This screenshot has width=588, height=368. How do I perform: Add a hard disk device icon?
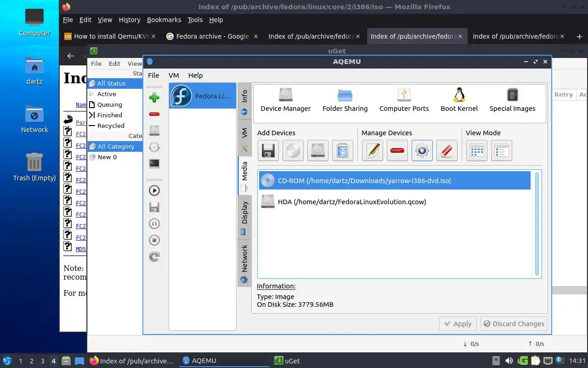point(317,150)
